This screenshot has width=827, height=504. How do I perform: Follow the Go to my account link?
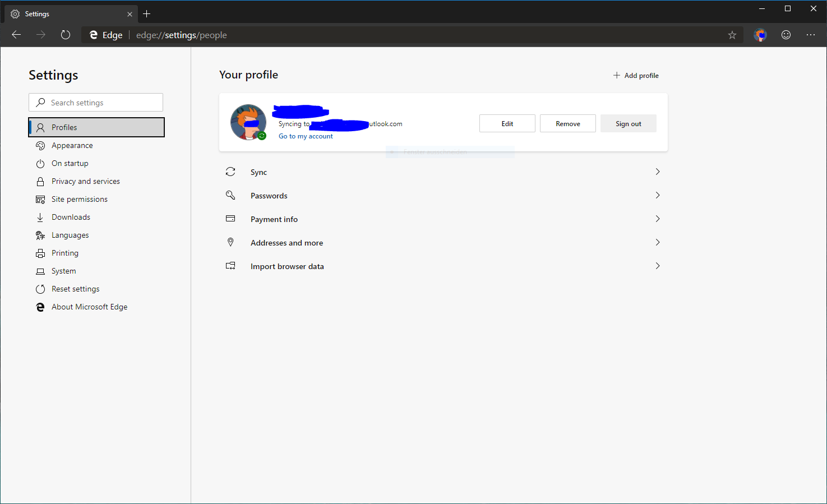click(x=306, y=136)
